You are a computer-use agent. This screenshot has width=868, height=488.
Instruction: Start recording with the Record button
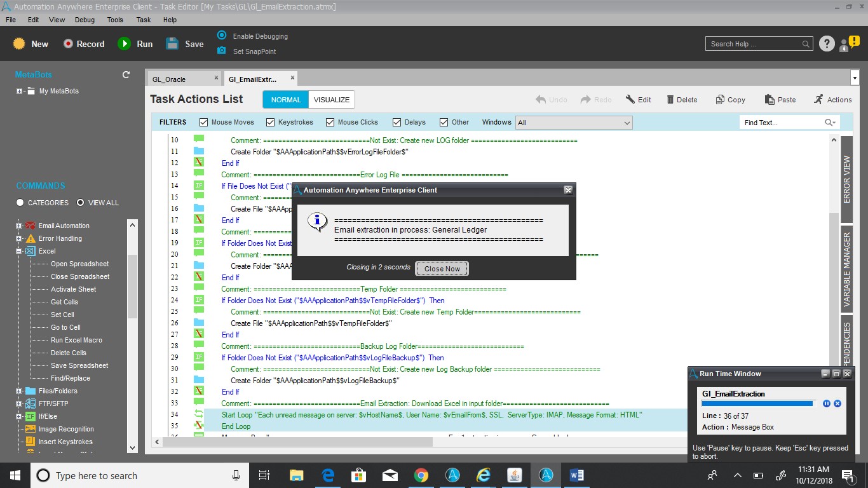(83, 44)
